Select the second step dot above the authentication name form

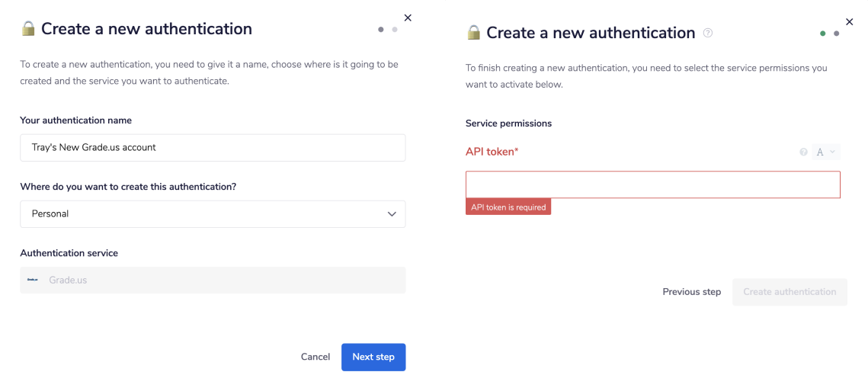pyautogui.click(x=395, y=30)
